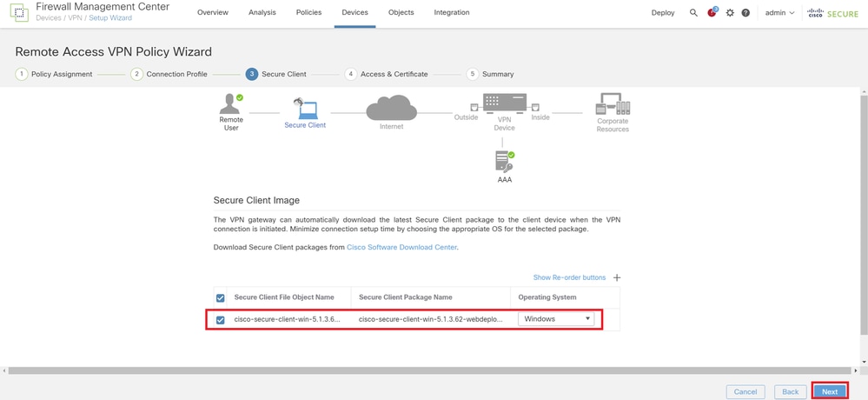Viewport: 868px width, 400px height.
Task: Expand the admin user menu
Action: 779,13
